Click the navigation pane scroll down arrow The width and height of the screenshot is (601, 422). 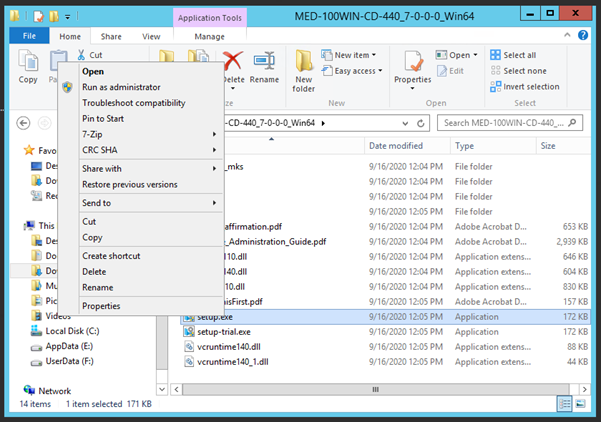click(162, 389)
